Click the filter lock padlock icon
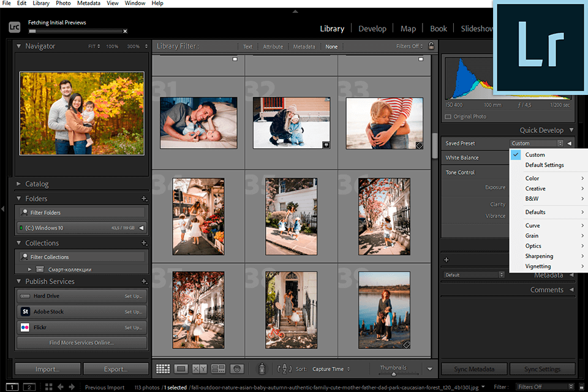Viewport: 588px width, 392px height. click(x=431, y=46)
